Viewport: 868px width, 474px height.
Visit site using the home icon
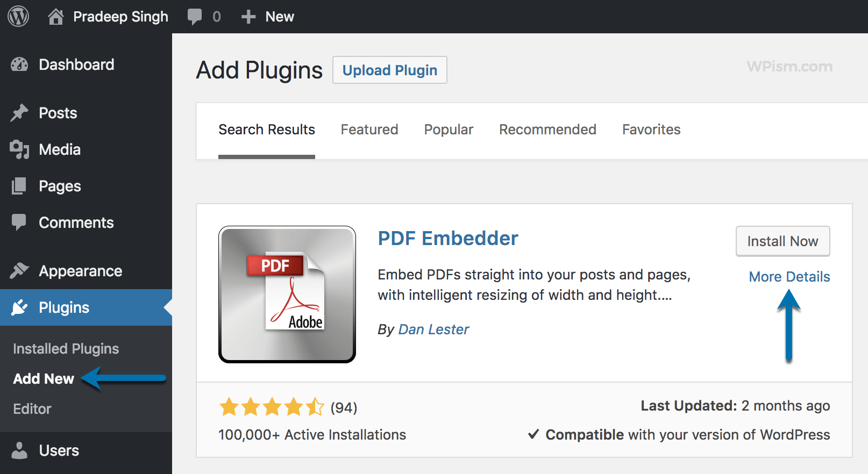[55, 16]
